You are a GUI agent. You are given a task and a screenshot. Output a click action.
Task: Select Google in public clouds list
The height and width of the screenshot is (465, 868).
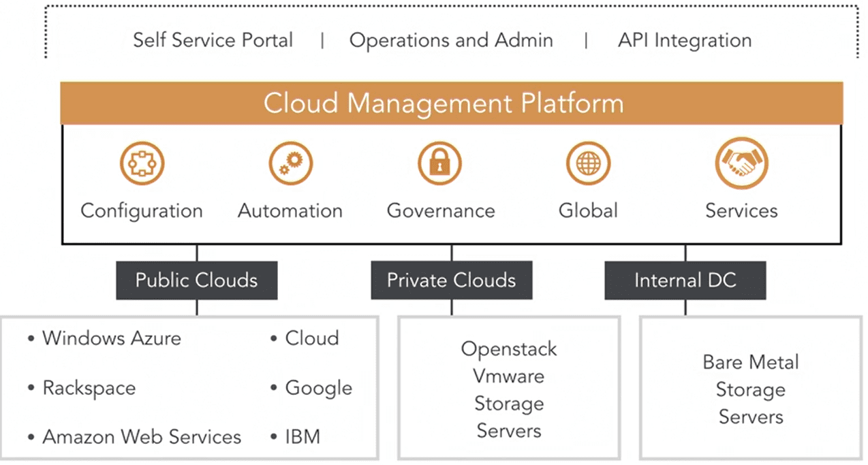[319, 389]
